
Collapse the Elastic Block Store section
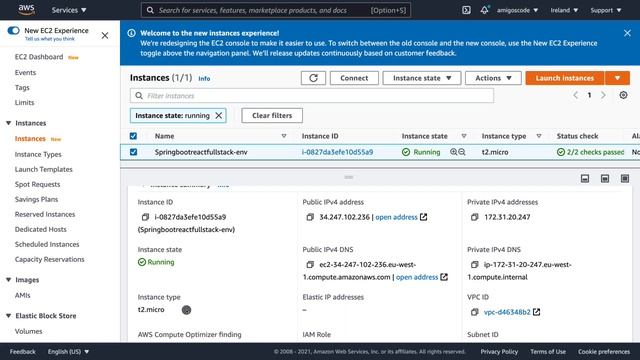coord(8,316)
